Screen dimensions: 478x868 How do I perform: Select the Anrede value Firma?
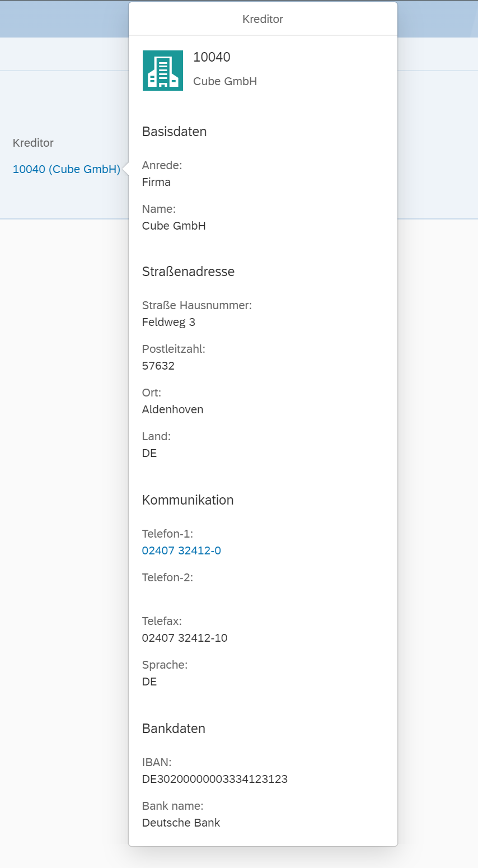pos(156,181)
